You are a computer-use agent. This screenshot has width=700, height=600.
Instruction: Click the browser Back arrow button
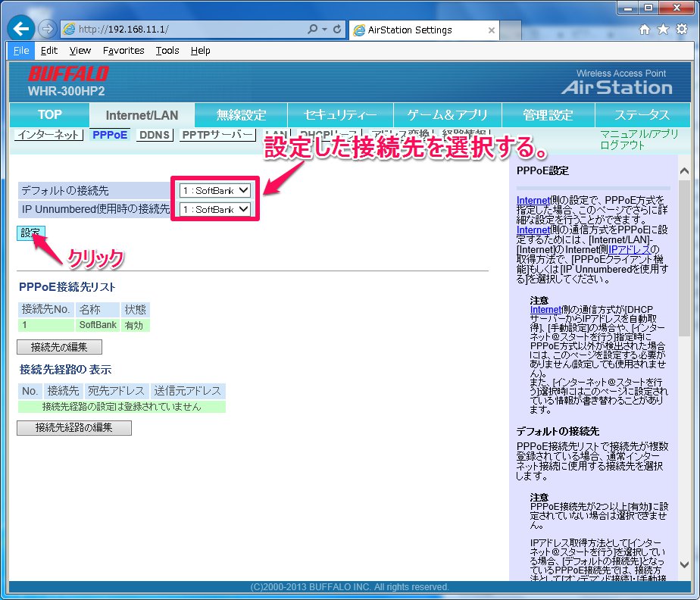(20, 29)
